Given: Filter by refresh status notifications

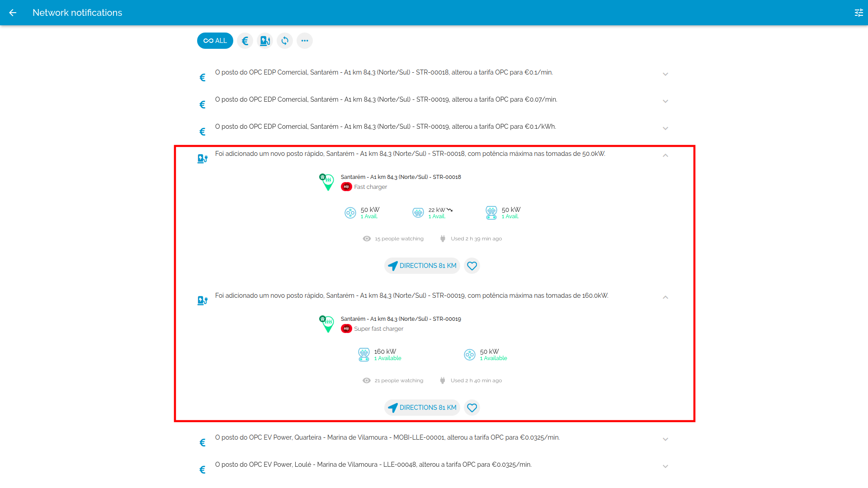Looking at the screenshot, I should 285,41.
